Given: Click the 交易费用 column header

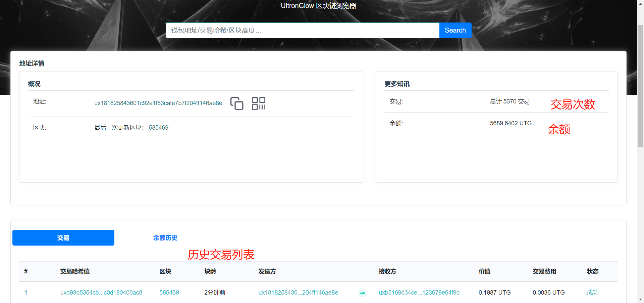Looking at the screenshot, I should click(x=544, y=271).
